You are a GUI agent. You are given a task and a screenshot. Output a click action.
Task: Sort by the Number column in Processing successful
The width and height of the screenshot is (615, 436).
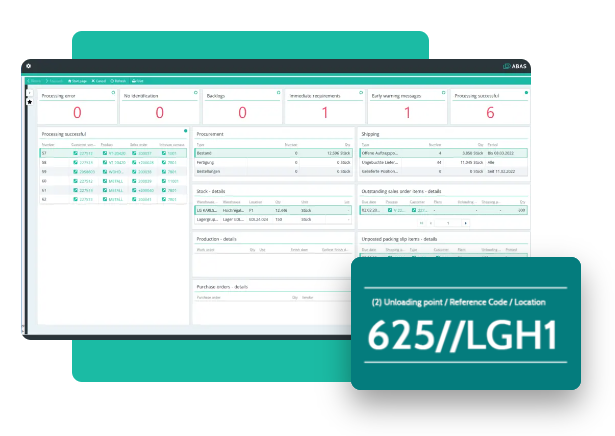coord(48,145)
